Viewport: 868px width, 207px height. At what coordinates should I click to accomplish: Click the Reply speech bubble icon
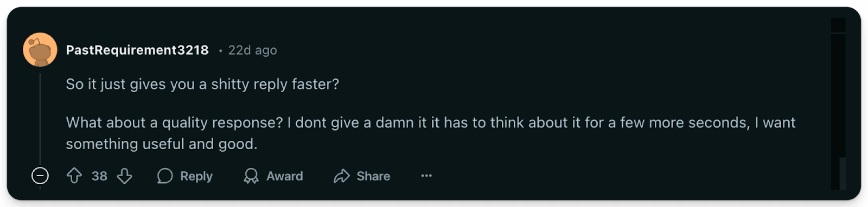tap(165, 176)
